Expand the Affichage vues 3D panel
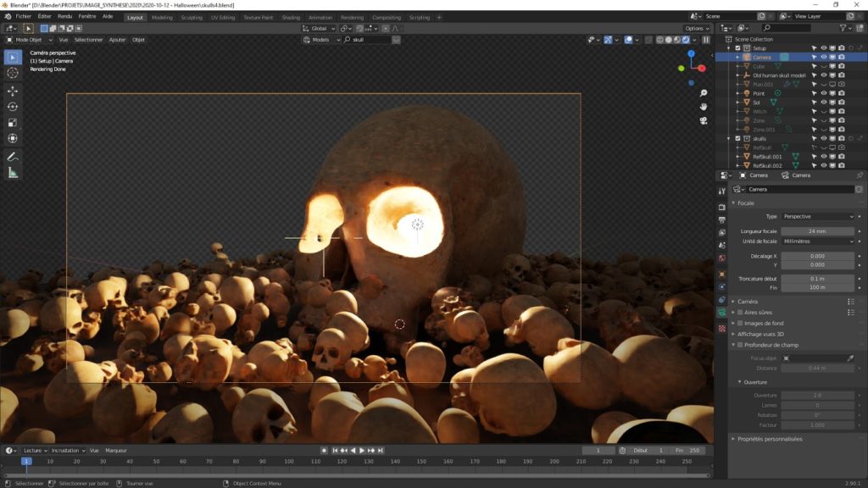The width and height of the screenshot is (868, 488). click(x=760, y=334)
